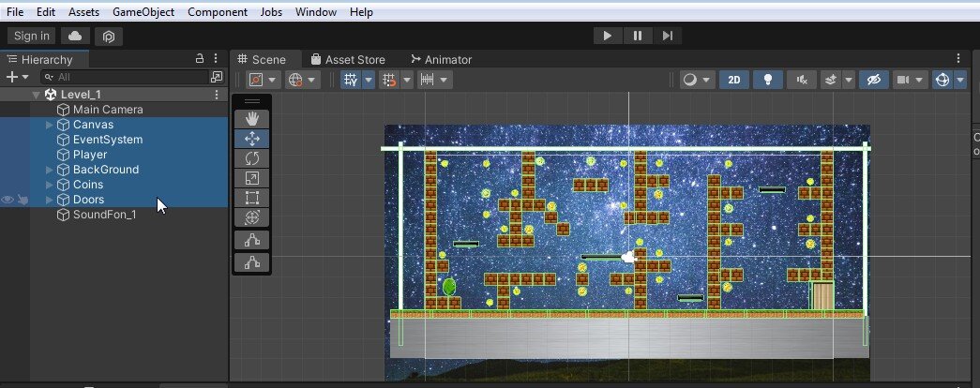Select the Rotate tool
Screen dimensions: 980x388
point(252,158)
